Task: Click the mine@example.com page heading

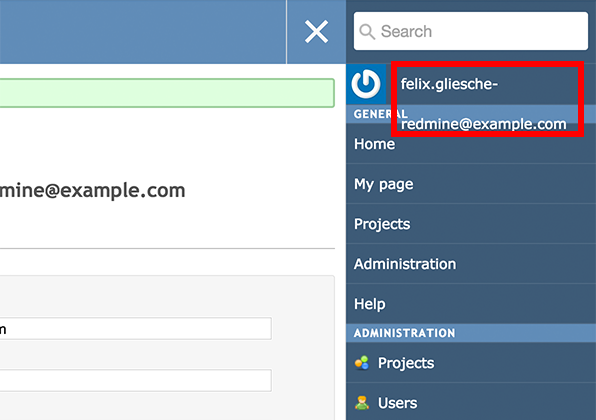Action: [x=92, y=190]
